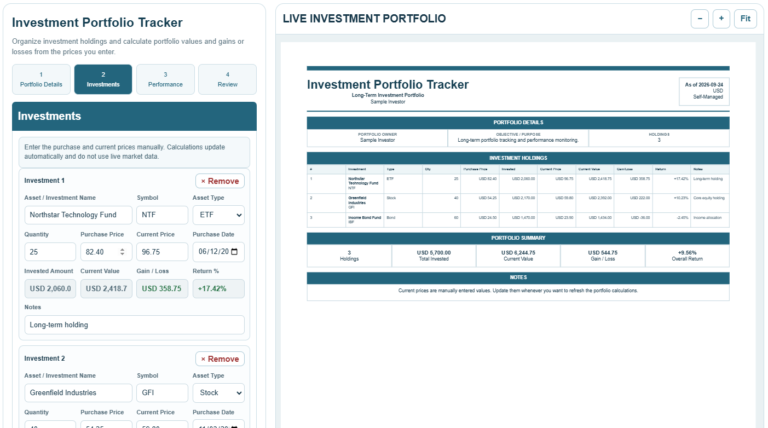This screenshot has width=768, height=428.
Task: Click the Fit preview button
Action: coord(745,19)
